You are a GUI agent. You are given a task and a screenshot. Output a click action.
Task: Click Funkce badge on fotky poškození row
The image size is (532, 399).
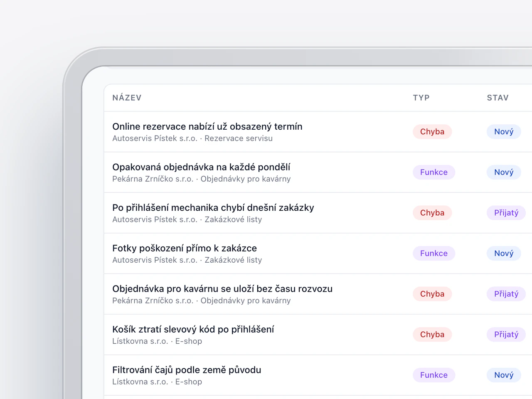pos(434,253)
